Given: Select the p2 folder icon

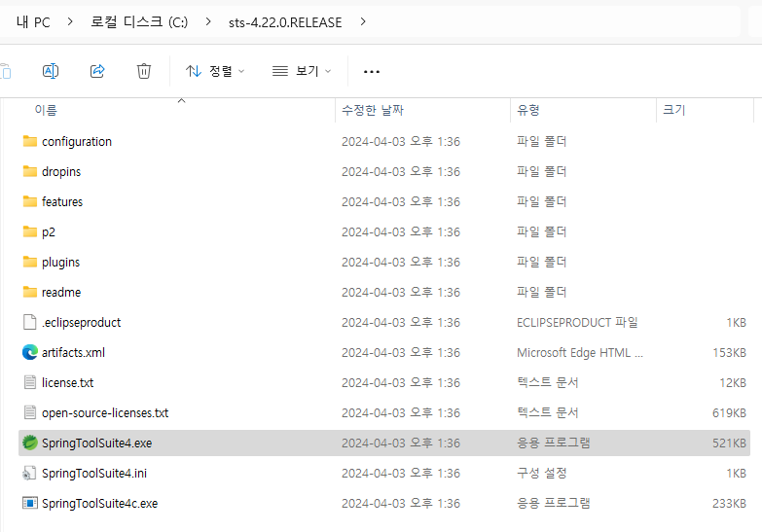Looking at the screenshot, I should [x=29, y=231].
